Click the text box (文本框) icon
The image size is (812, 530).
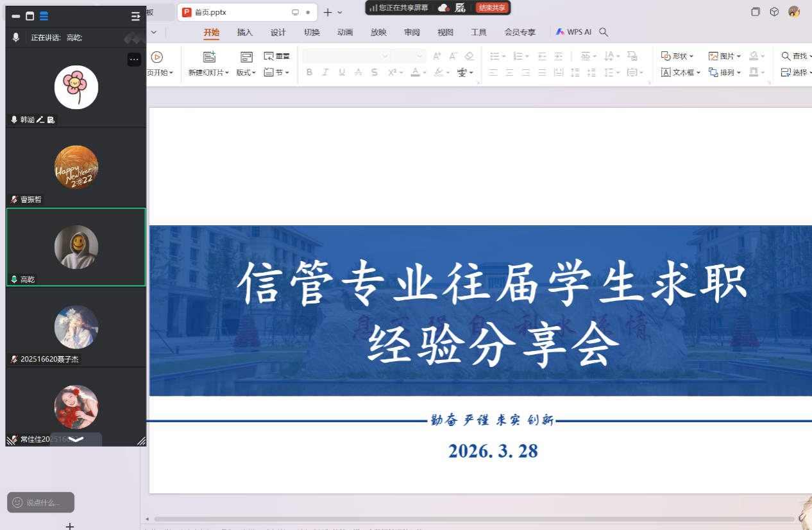[x=666, y=73]
